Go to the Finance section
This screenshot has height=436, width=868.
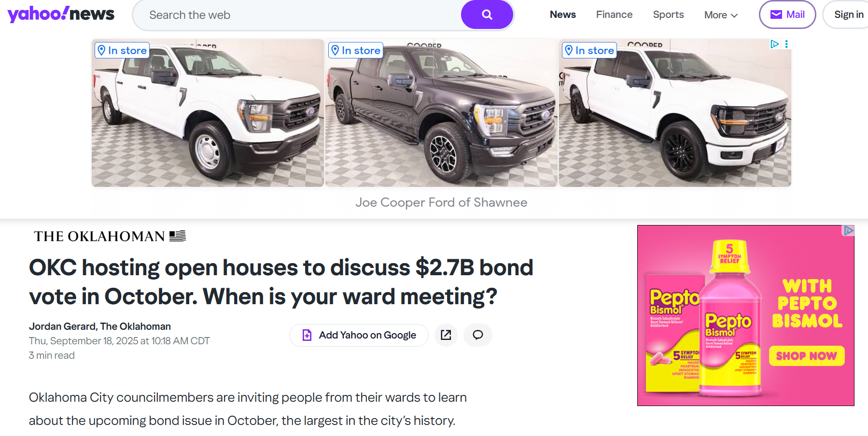tap(614, 14)
